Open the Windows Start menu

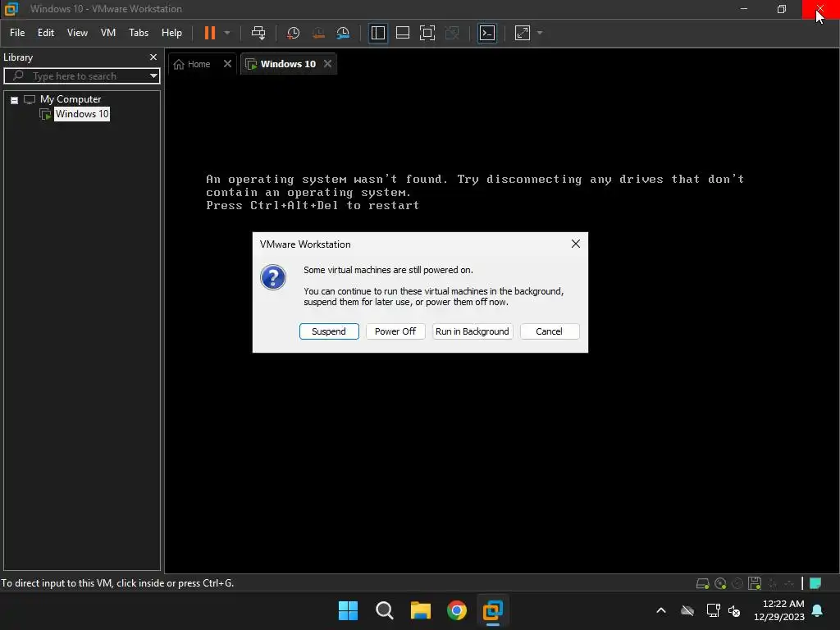[348, 610]
